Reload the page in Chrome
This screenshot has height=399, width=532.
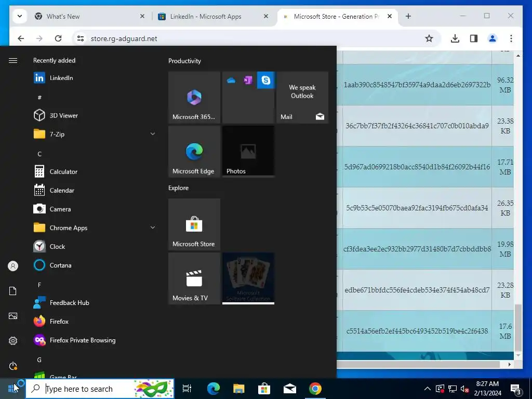click(x=58, y=38)
